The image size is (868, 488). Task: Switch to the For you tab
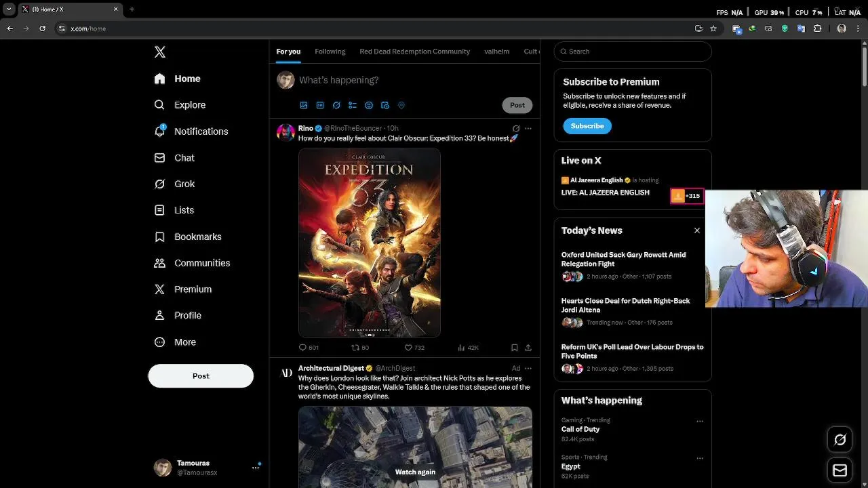point(288,52)
